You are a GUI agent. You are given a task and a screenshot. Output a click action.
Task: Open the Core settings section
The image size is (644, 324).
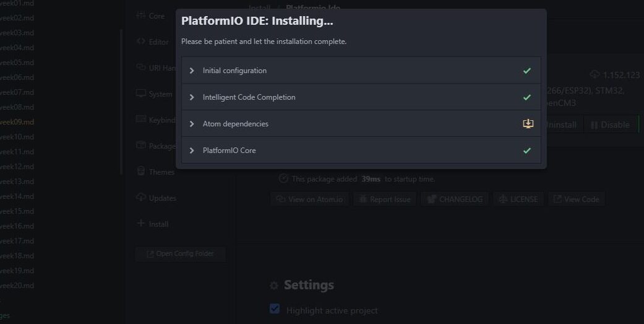[x=157, y=16]
